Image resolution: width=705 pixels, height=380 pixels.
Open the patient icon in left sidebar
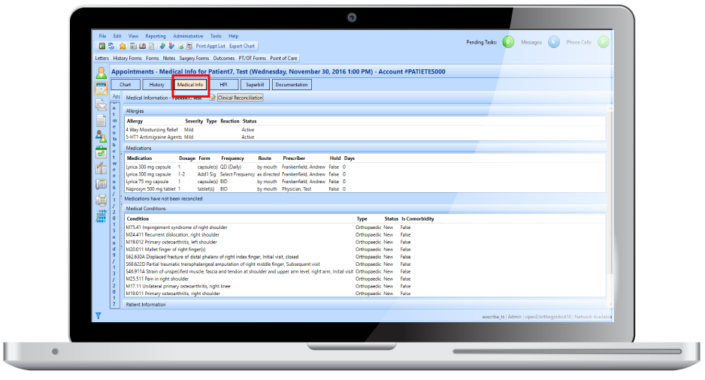point(101,72)
